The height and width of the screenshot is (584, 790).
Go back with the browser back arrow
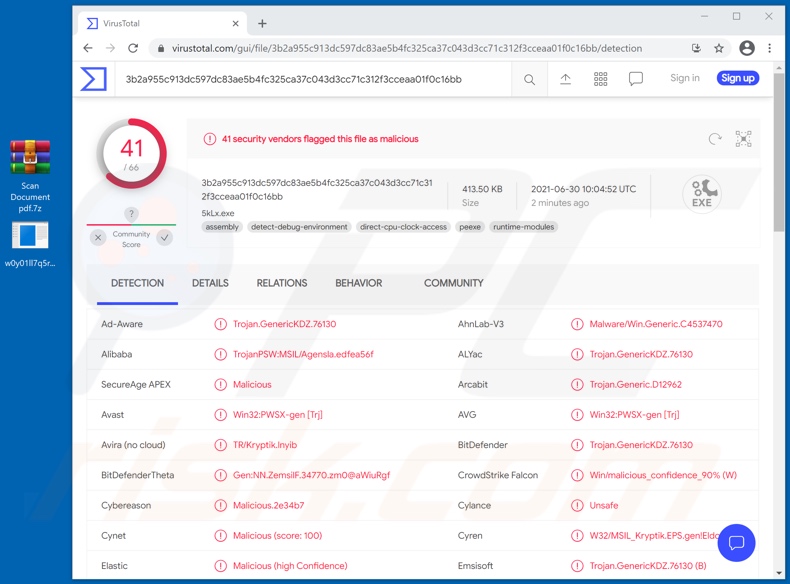pos(88,48)
